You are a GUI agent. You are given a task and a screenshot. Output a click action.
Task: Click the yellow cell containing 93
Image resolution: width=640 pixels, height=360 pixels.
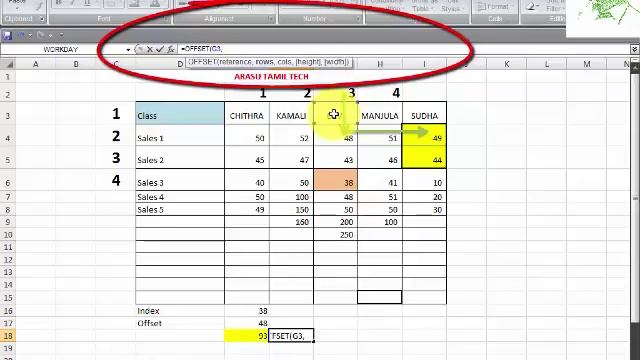tap(247, 336)
